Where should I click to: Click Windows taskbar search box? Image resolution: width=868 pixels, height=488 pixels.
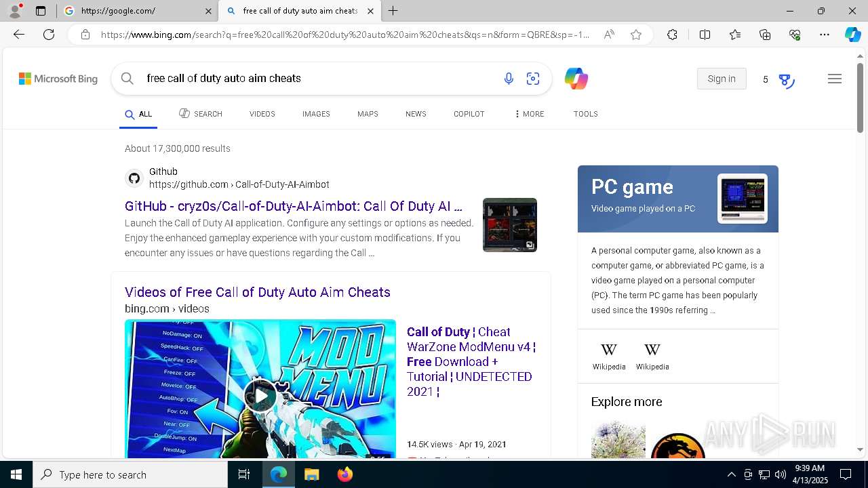click(130, 474)
